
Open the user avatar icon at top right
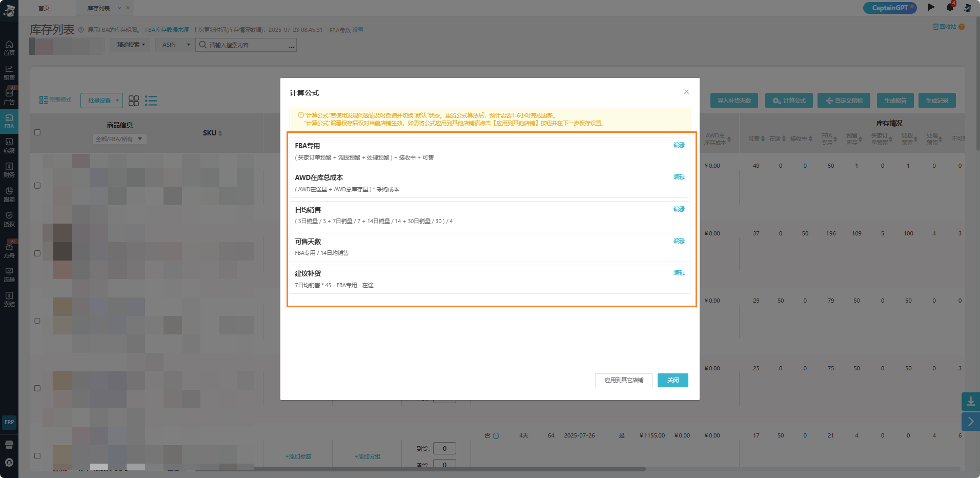[968, 8]
